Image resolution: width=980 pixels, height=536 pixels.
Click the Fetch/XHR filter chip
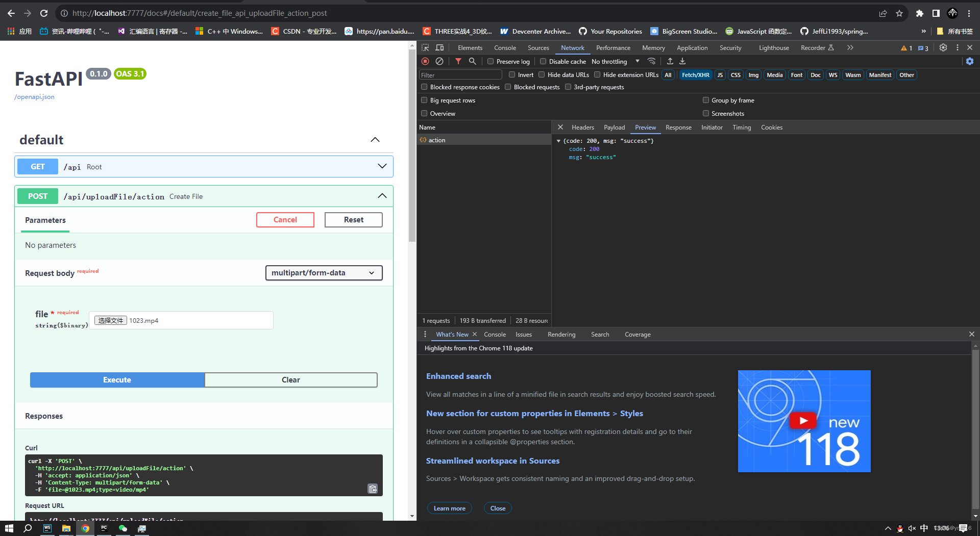[695, 75]
